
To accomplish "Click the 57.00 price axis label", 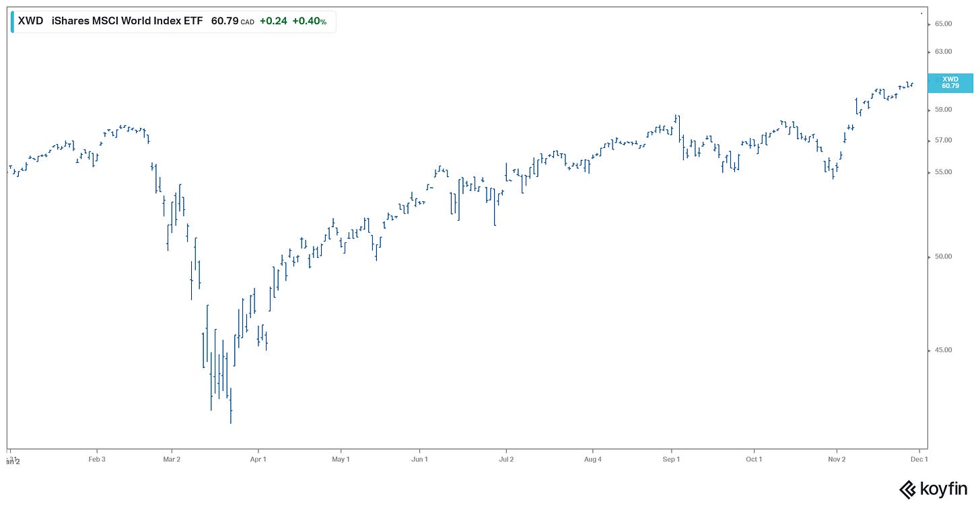I will [x=943, y=141].
